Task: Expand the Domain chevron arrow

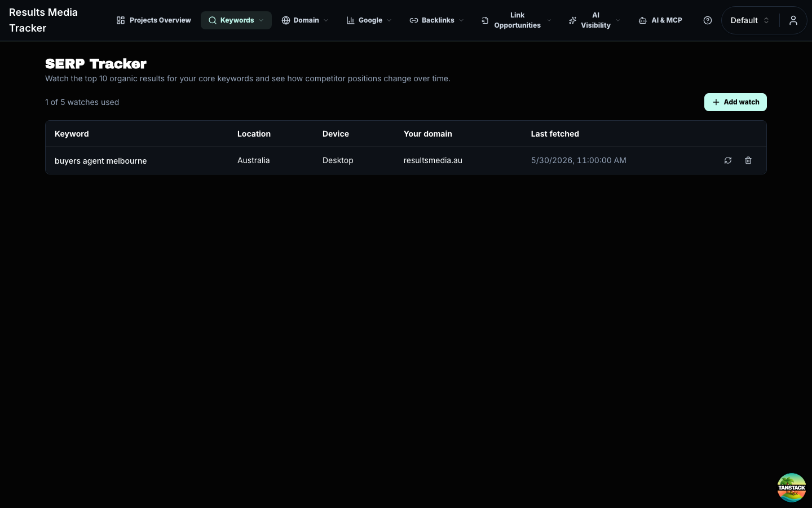Action: (326, 20)
